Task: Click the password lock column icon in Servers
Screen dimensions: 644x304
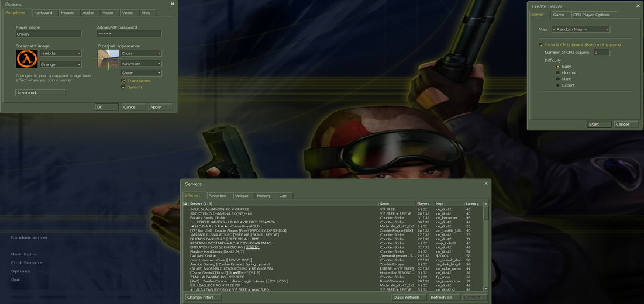Action: 186,204
